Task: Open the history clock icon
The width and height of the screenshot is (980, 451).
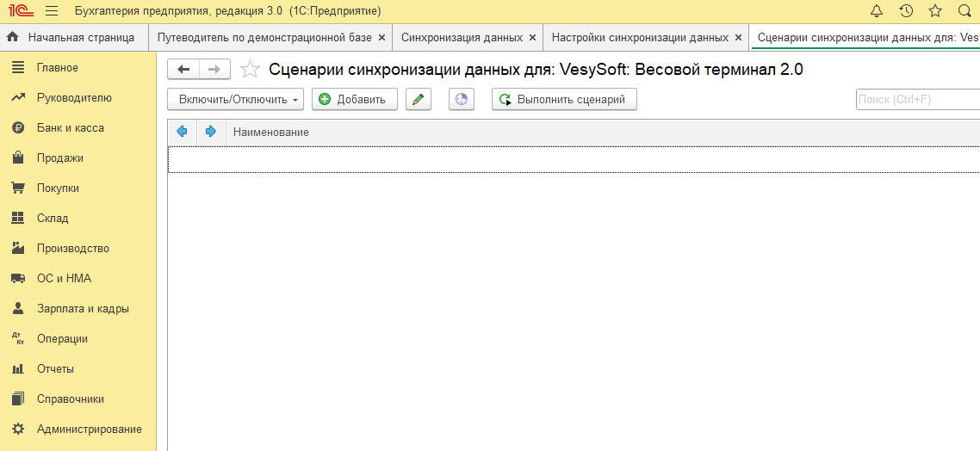Action: (906, 11)
